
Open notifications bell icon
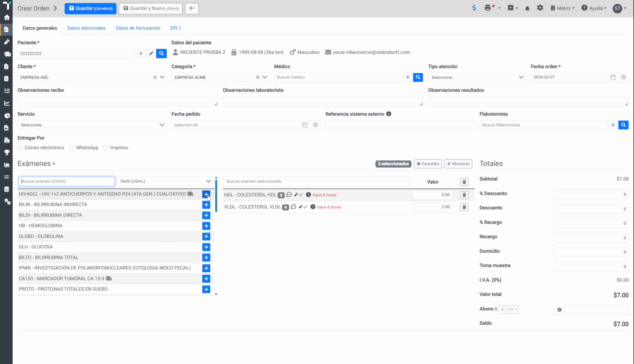(527, 8)
